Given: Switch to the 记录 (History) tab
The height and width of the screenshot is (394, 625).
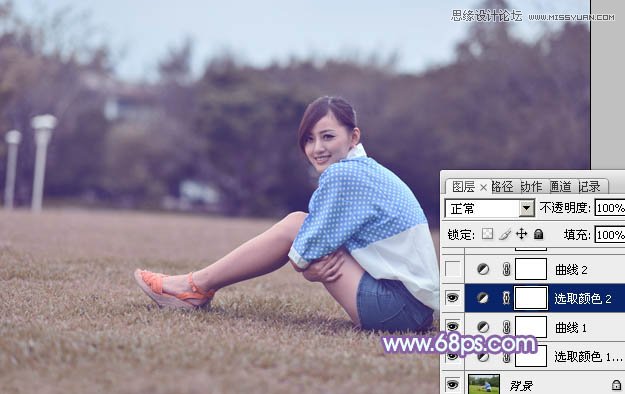Looking at the screenshot, I should (589, 186).
